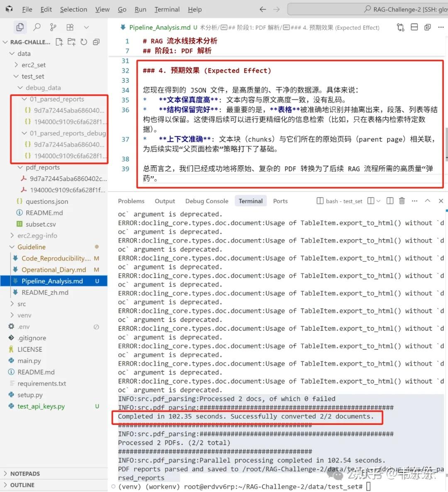Split the terminal using the split icon
The width and height of the screenshot is (448, 492).
[390, 201]
